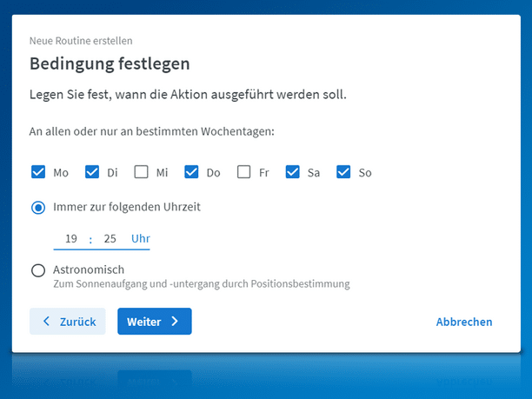Click the 'Uhr' label beside the time
Screen dimensions: 532x399
pyautogui.click(x=140, y=238)
